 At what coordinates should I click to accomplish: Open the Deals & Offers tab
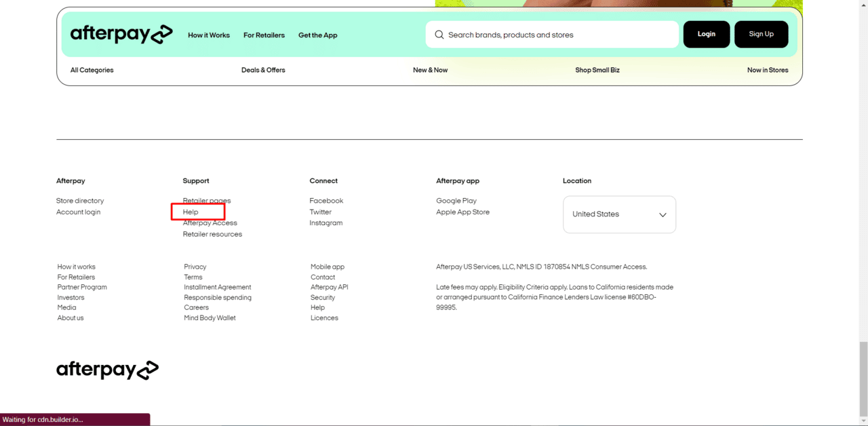[263, 70]
